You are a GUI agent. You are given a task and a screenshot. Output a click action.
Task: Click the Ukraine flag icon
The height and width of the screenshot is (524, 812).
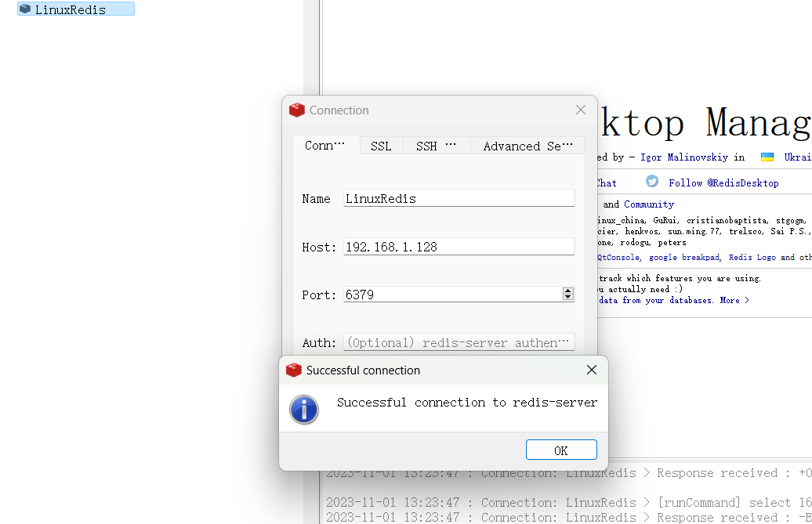(767, 157)
